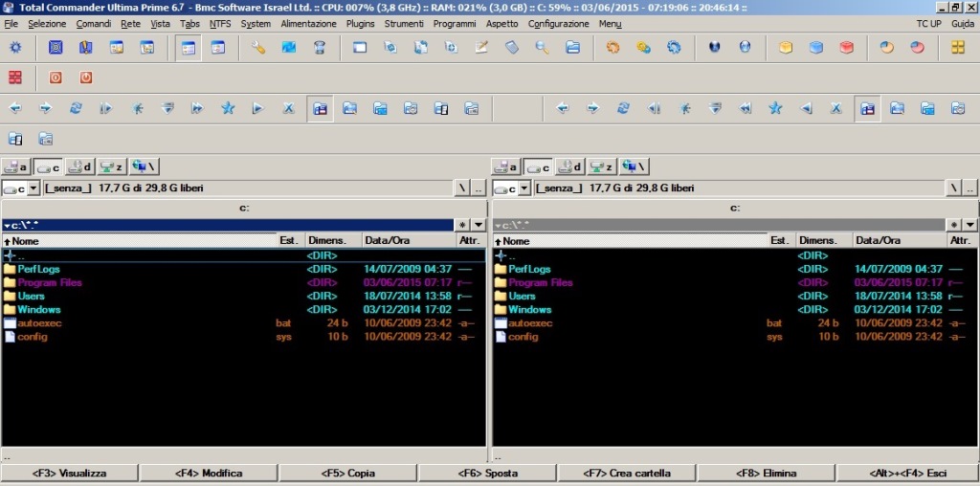Image resolution: width=980 pixels, height=486 pixels.
Task: Select drive a in the left panel drive bar
Action: 15,166
